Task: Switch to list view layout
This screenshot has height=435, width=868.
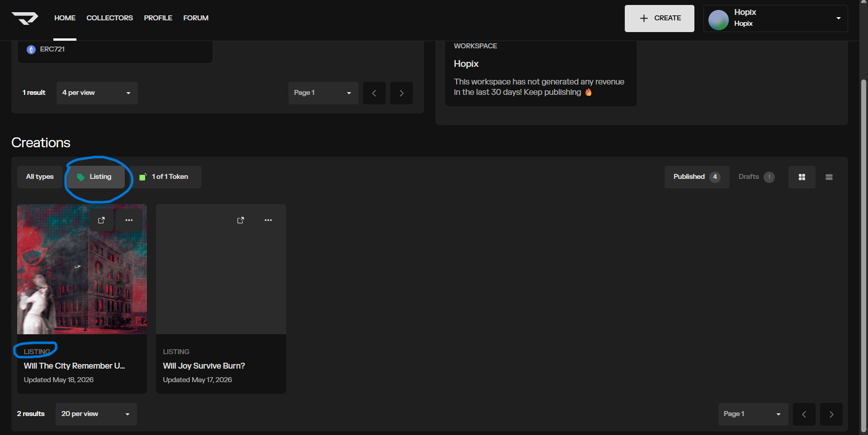Action: point(829,177)
